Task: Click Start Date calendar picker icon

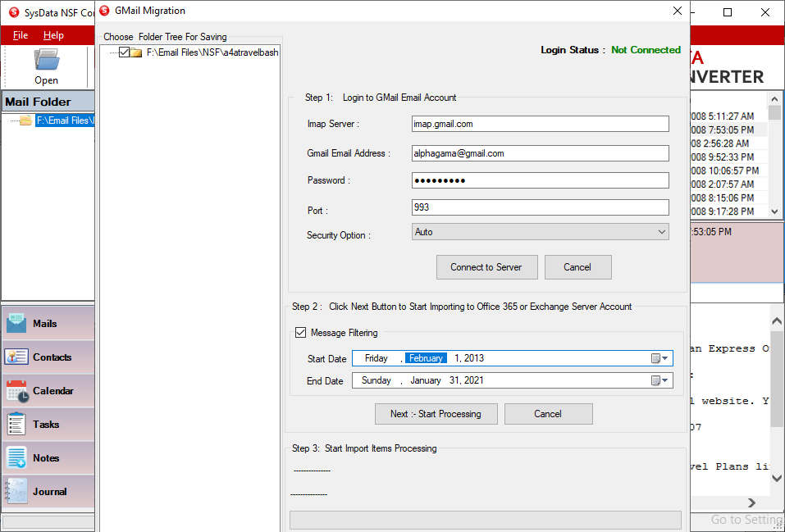Action: [655, 358]
